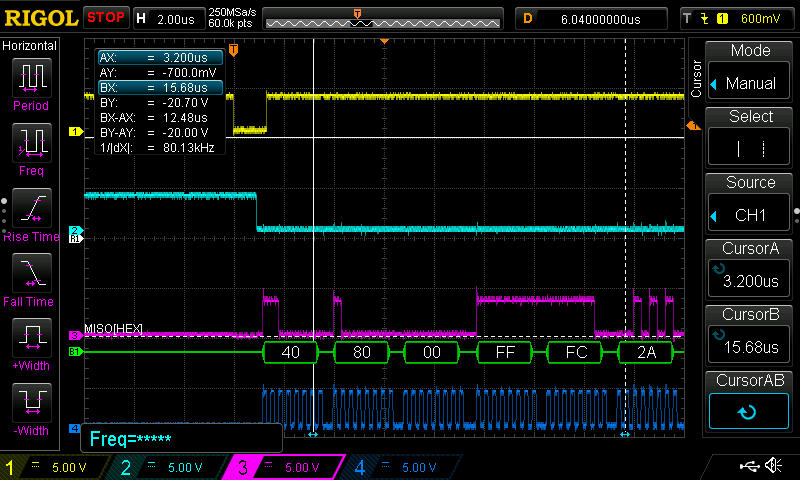The image size is (800, 480).
Task: Select the -Width measurement icon
Action: (31, 403)
